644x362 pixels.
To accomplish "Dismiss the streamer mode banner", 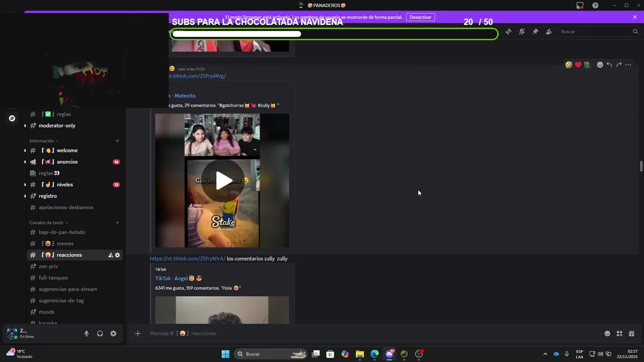I will pyautogui.click(x=635, y=17).
